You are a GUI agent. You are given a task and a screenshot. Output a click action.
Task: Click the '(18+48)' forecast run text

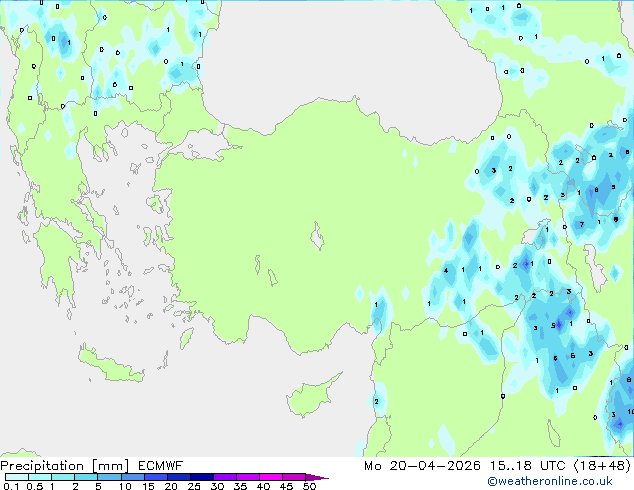click(602, 466)
